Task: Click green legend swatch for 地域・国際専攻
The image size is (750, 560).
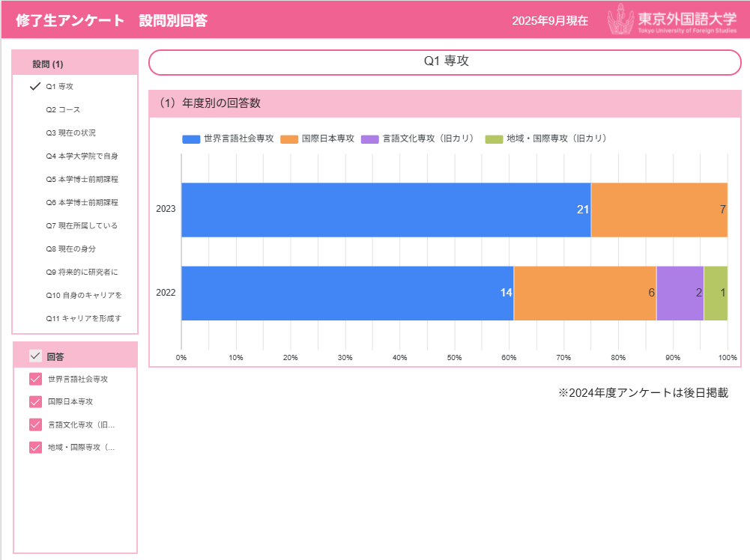Action: (x=495, y=139)
